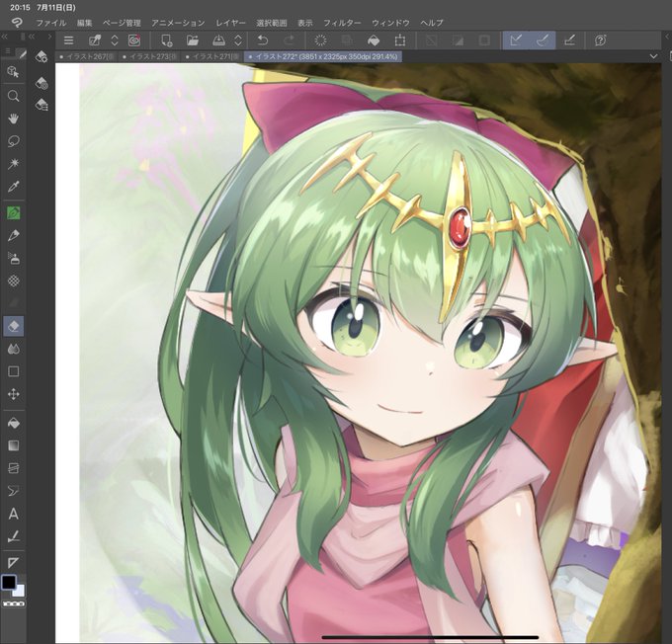
Task: Select the Correct line tool
Action: click(x=13, y=536)
